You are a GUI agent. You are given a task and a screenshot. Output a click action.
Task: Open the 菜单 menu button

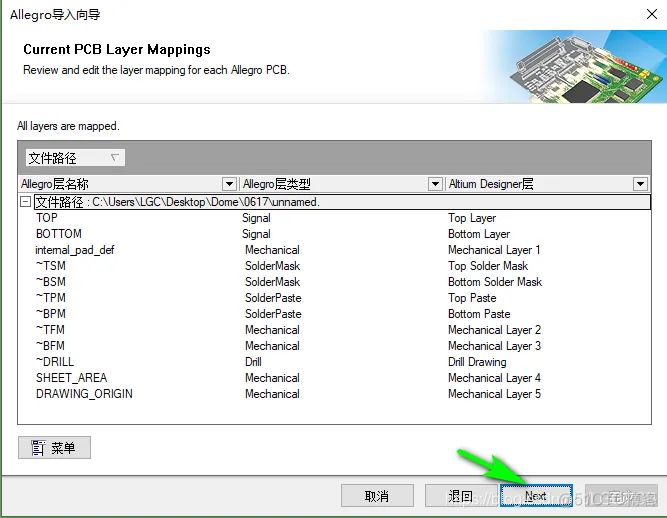click(x=54, y=447)
